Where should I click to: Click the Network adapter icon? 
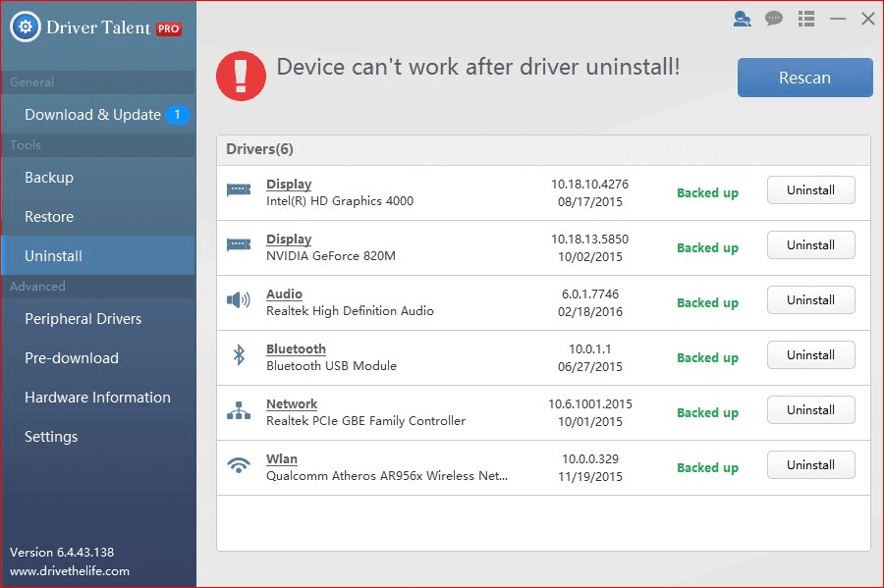pyautogui.click(x=238, y=411)
